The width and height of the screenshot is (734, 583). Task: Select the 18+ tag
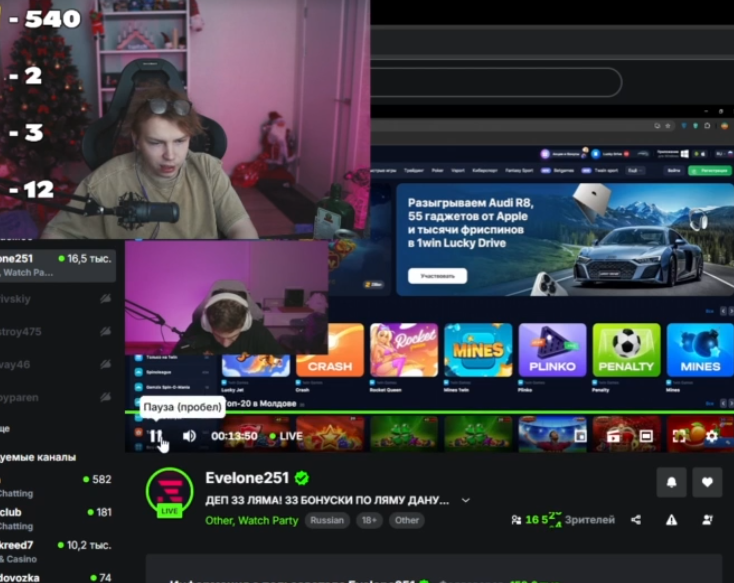click(369, 520)
